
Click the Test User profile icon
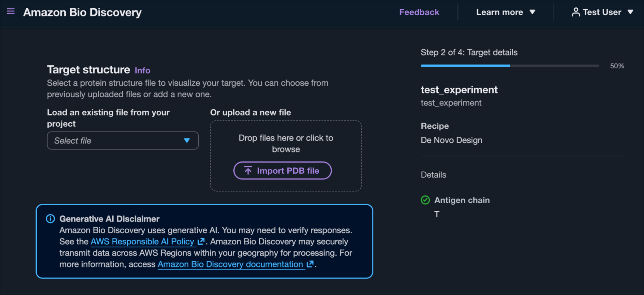(x=576, y=12)
